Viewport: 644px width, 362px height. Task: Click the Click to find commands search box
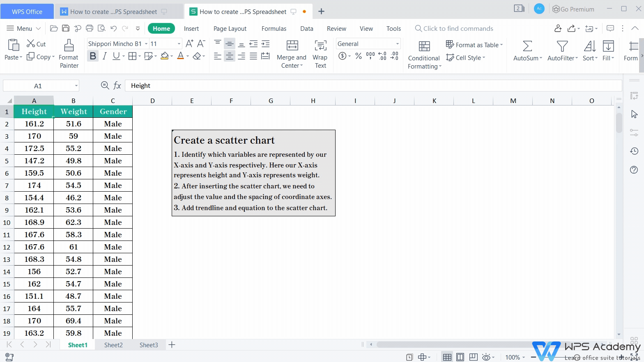point(454,28)
